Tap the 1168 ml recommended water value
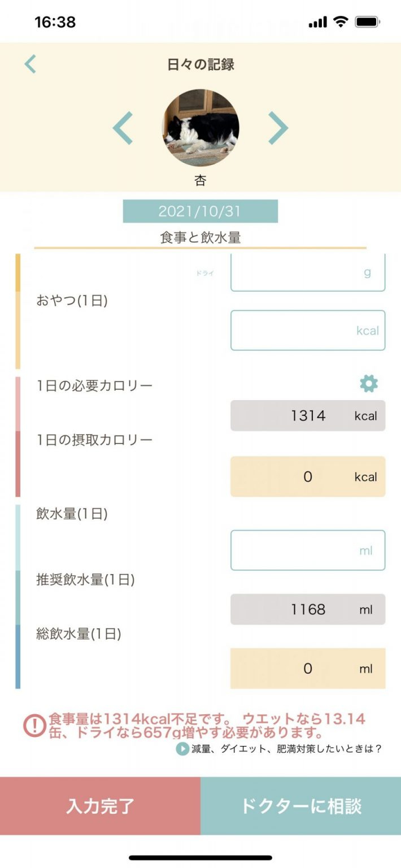 pyautogui.click(x=308, y=609)
